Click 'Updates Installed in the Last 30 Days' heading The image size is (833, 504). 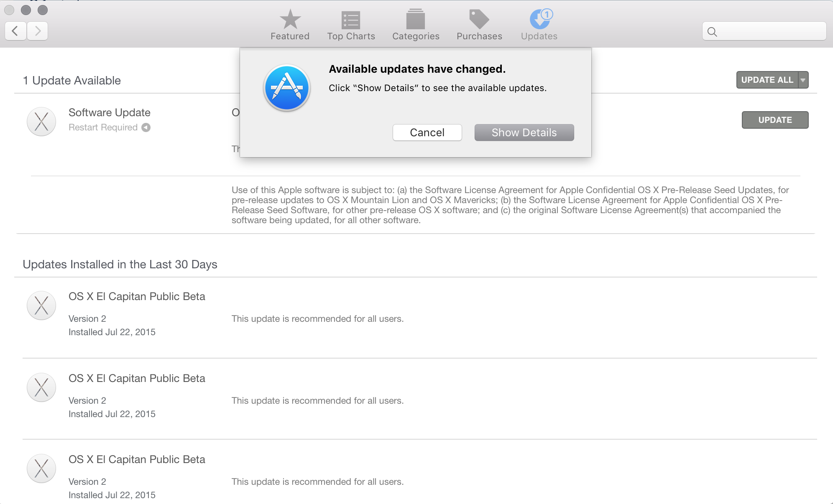pos(120,264)
